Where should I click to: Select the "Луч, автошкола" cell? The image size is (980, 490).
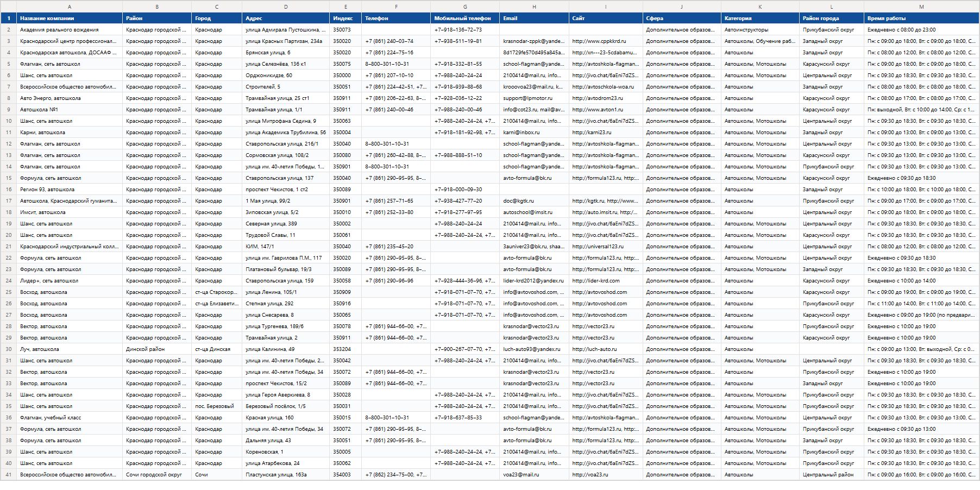[x=70, y=349]
